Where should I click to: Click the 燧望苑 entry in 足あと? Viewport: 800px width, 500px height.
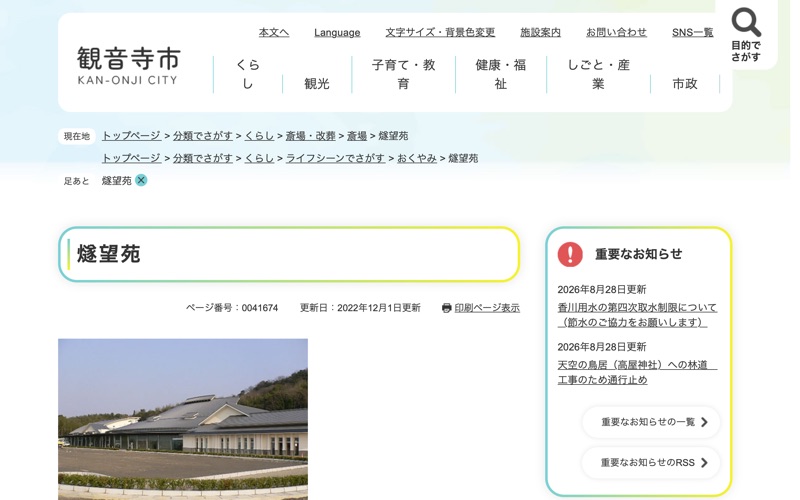116,181
